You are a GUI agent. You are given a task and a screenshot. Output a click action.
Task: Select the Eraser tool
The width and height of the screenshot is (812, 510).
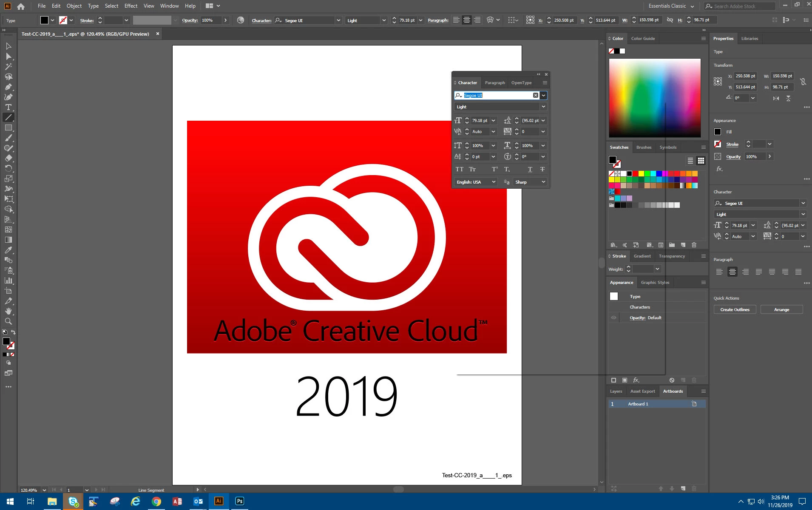tap(9, 158)
